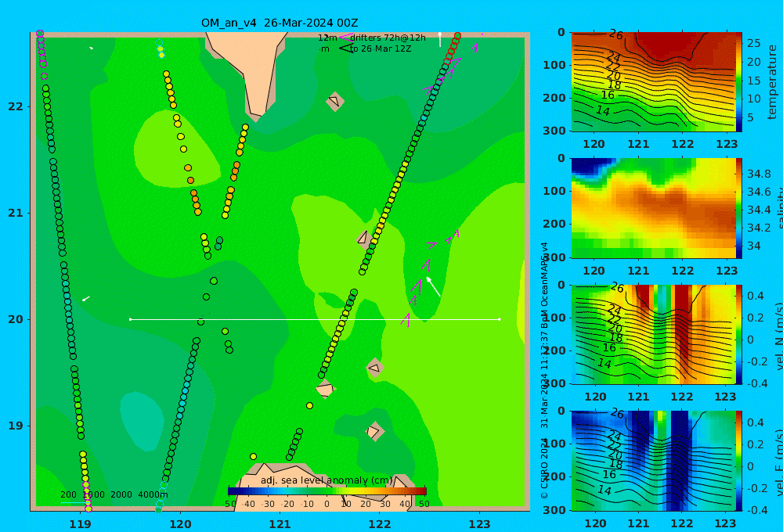Click the 'vel. N (m/s)' axis label

pyautogui.click(x=778, y=336)
